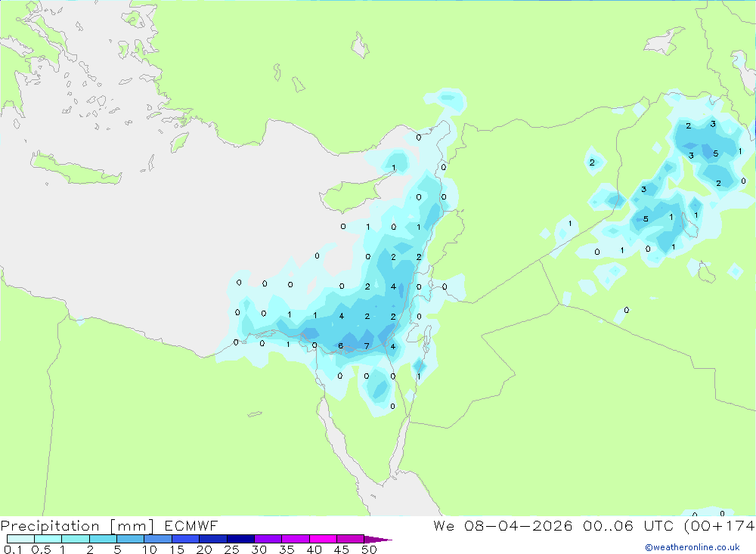756x554 pixels.
Task: Click the 'We 08-04-2026' date text
Action: click(503, 525)
